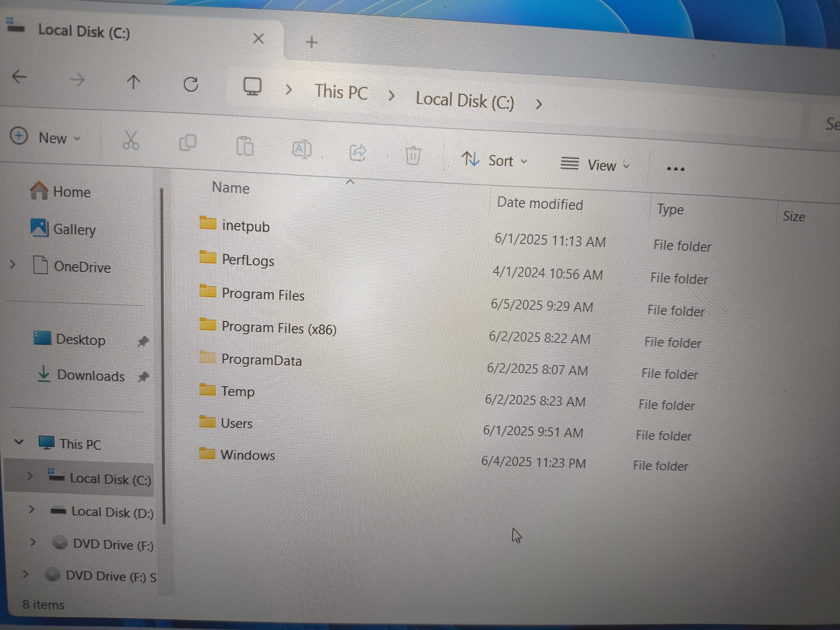Open pinned Downloads folder in sidebar

pyautogui.click(x=82, y=375)
